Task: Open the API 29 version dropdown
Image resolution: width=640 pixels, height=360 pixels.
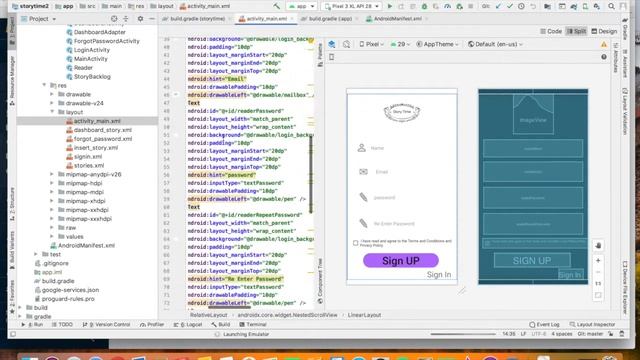Action: pos(400,44)
